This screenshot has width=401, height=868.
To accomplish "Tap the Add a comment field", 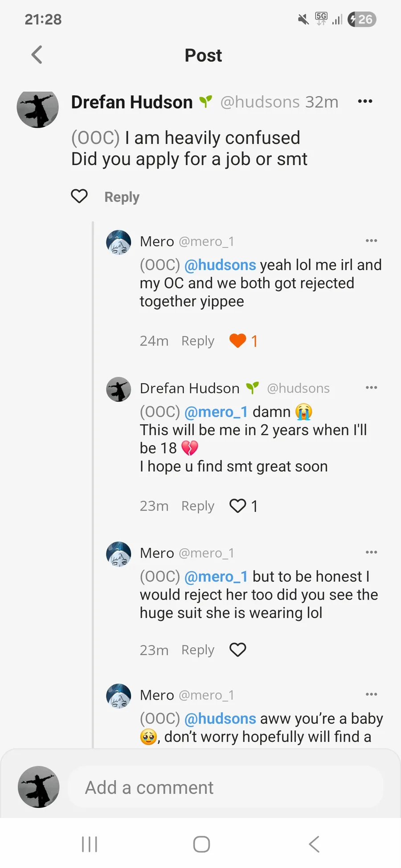I will [225, 787].
